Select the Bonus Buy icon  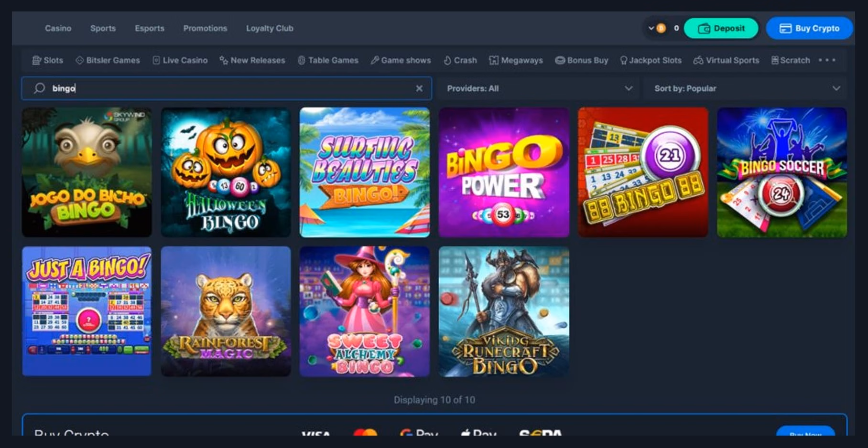[x=560, y=60]
